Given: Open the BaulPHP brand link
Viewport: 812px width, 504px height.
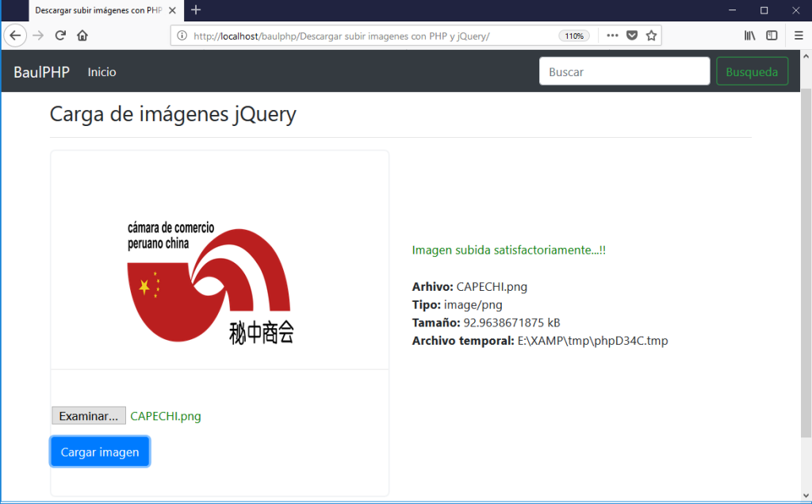Looking at the screenshot, I should coord(41,72).
